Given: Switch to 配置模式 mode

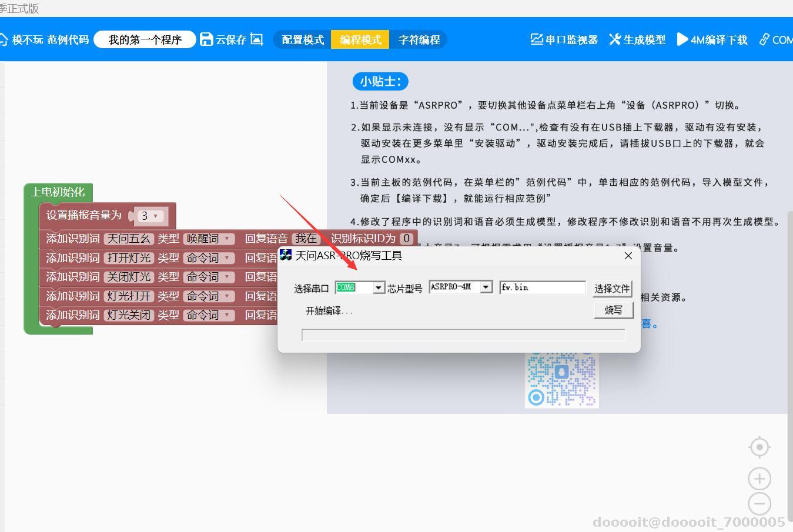Looking at the screenshot, I should [x=303, y=39].
